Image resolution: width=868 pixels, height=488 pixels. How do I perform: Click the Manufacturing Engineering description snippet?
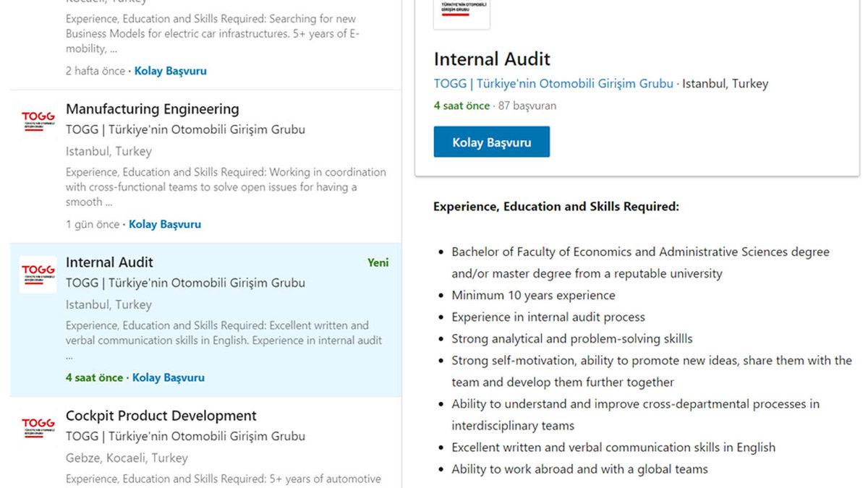click(x=226, y=187)
